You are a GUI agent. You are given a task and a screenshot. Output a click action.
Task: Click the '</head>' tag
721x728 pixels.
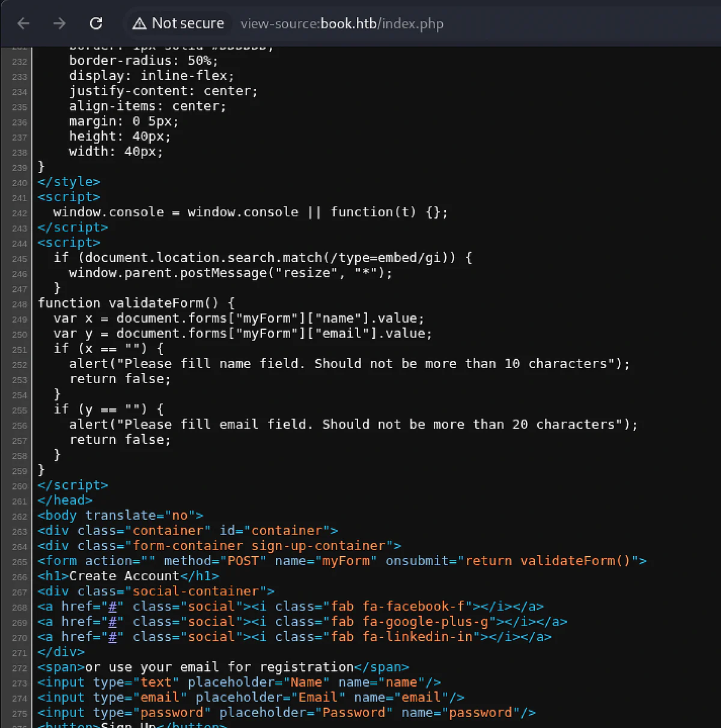click(65, 500)
